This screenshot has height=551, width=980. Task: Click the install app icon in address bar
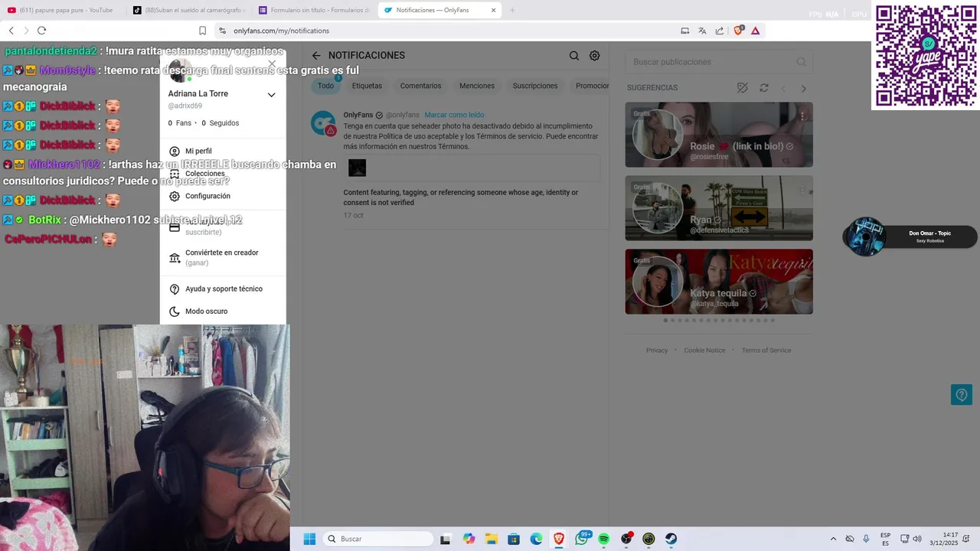[685, 31]
